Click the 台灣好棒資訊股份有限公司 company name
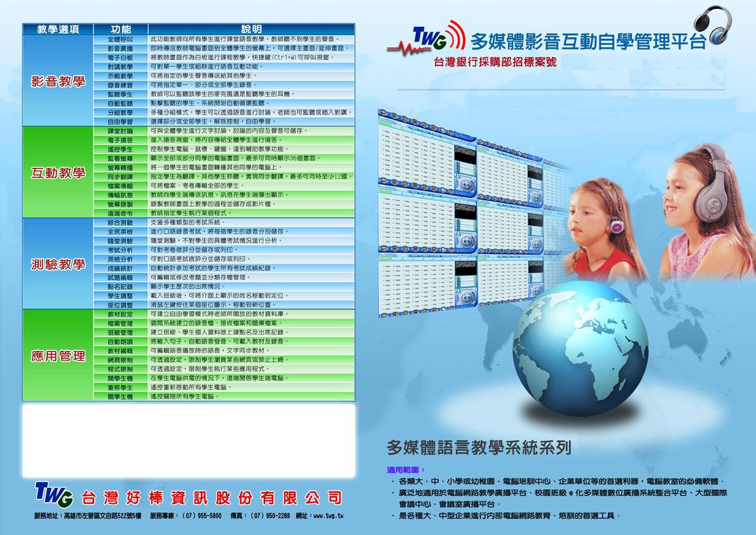The image size is (756, 535). point(211,497)
